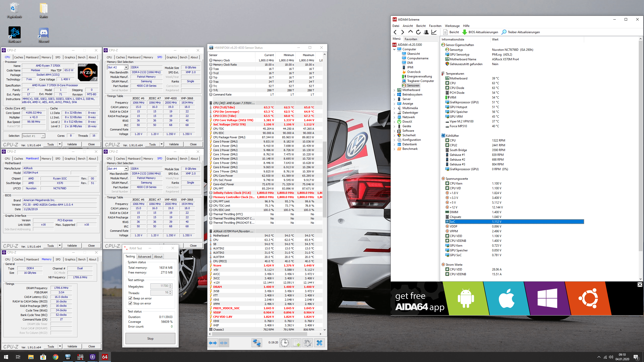Open Tools dropdown arrow in top-left CPU-Z
Image resolution: width=644 pixels, height=362 pixels.
tap(60, 144)
